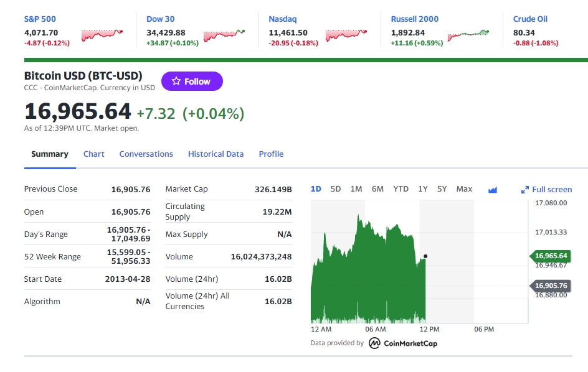Click the As of 12:39PM UTC timestamp
Screen dimensions: 588x372
pos(82,128)
